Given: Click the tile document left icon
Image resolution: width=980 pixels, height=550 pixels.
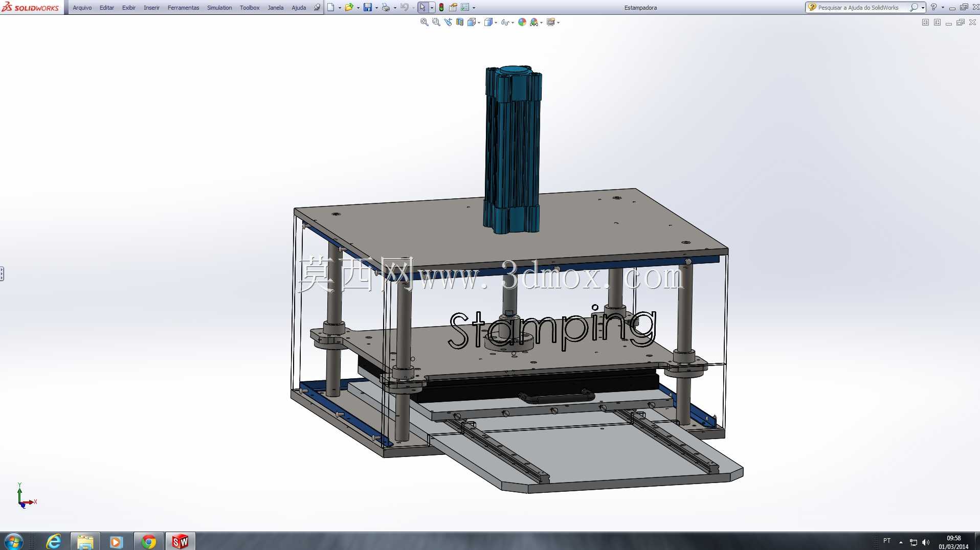Looking at the screenshot, I should (925, 22).
